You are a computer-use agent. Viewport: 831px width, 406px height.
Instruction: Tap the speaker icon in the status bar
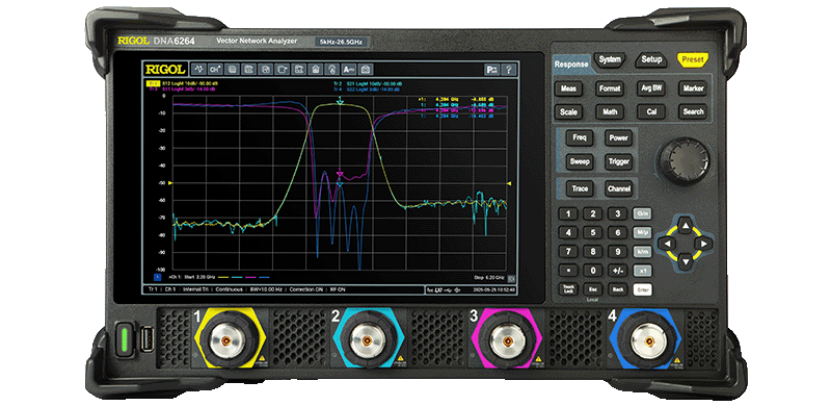[457, 290]
